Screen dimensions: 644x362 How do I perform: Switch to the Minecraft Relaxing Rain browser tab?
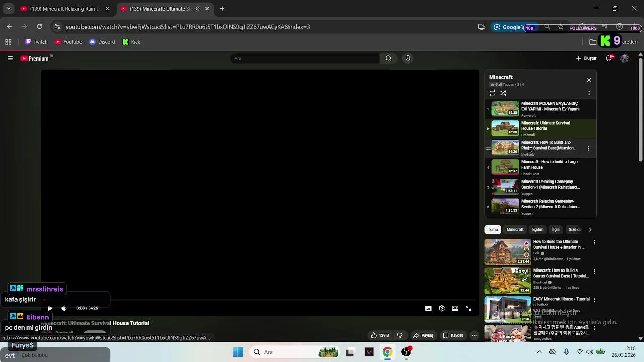[64, 9]
